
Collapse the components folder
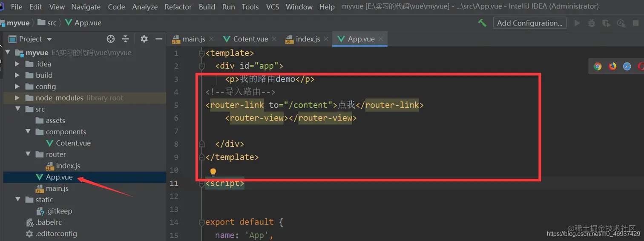click(x=28, y=132)
